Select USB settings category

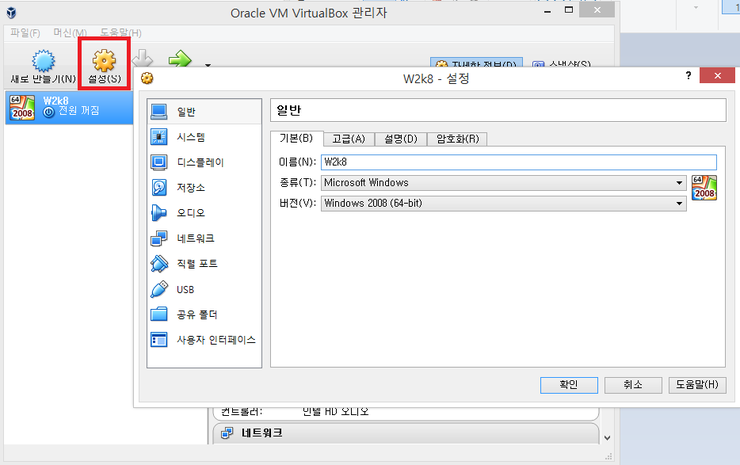[x=185, y=289]
